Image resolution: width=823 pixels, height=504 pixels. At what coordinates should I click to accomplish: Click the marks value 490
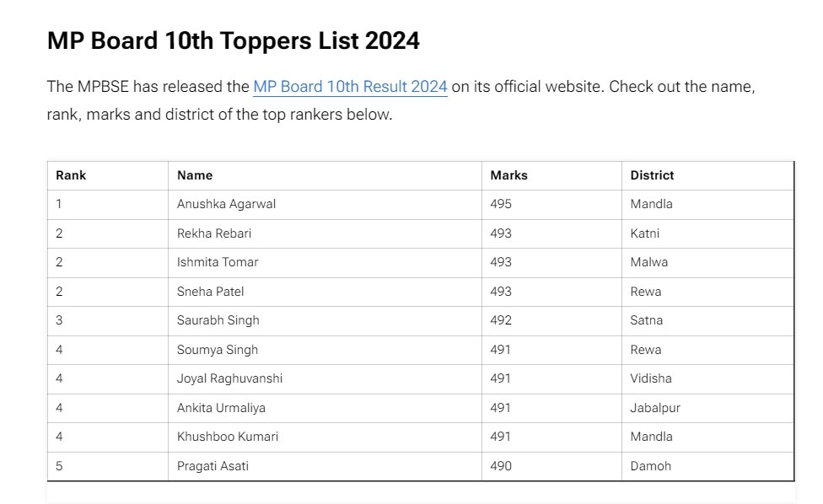point(501,466)
